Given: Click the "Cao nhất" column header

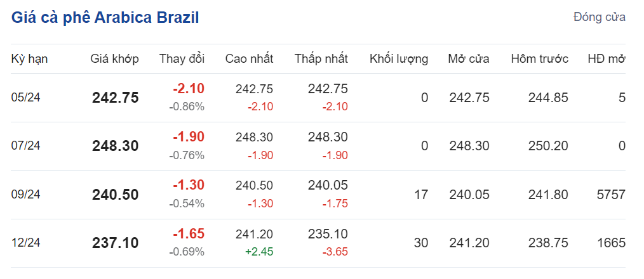Looking at the screenshot, I should pyautogui.click(x=249, y=59).
